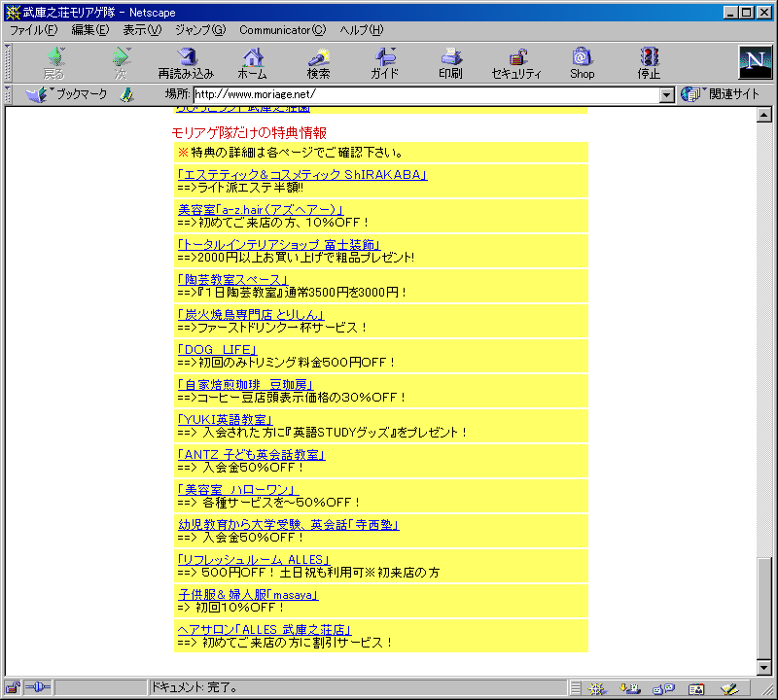Image resolution: width=778 pixels, height=700 pixels.
Task: Open the 陶芸教室スペース link
Action: [x=232, y=280]
